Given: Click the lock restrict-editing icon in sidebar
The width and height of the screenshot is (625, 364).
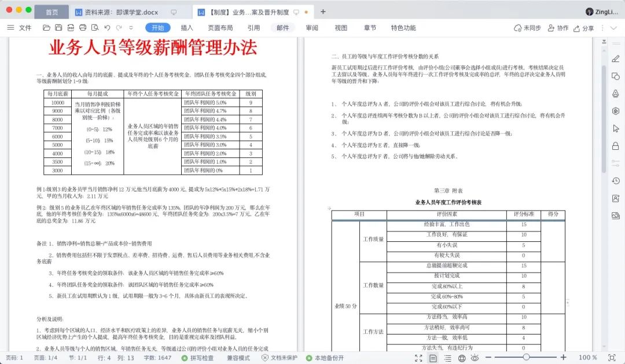Looking at the screenshot, I should pos(615,146).
